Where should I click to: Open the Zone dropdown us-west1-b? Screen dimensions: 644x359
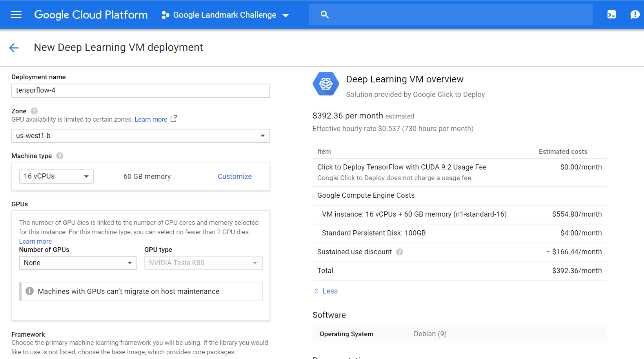pyautogui.click(x=141, y=136)
